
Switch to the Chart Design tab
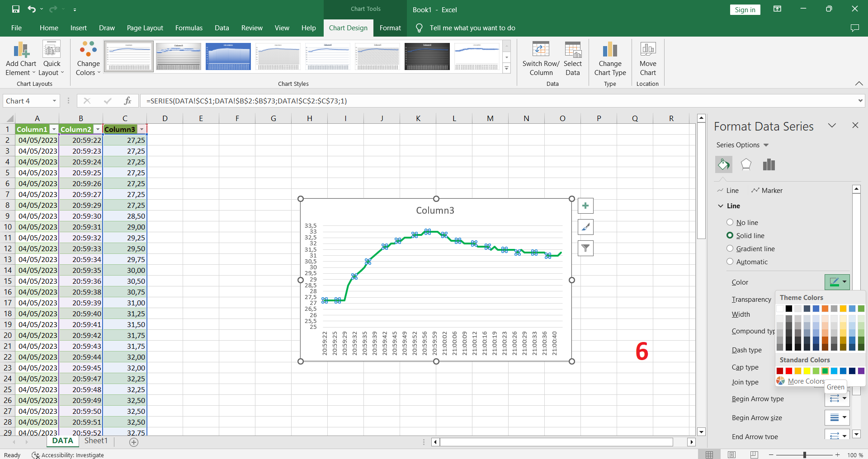348,28
